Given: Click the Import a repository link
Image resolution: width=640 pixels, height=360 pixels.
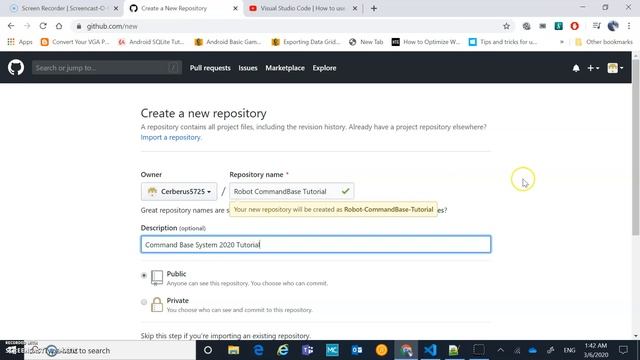Looking at the screenshot, I should 171,138.
